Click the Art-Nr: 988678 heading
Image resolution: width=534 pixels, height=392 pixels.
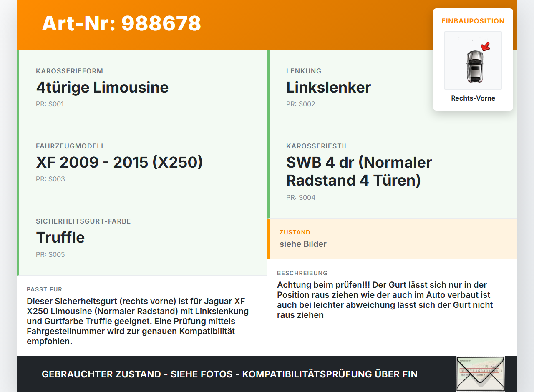pyautogui.click(x=121, y=24)
